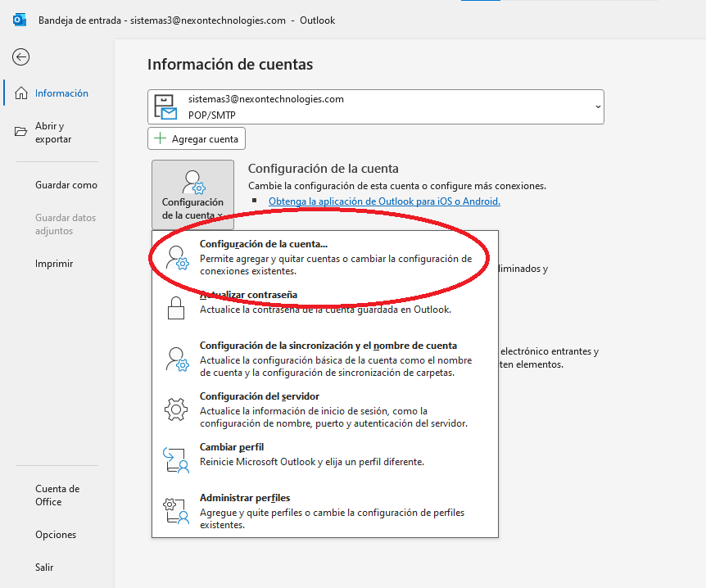Viewport: 706px width, 588px height.
Task: Click the Agregar cuenta button
Action: coord(197,138)
